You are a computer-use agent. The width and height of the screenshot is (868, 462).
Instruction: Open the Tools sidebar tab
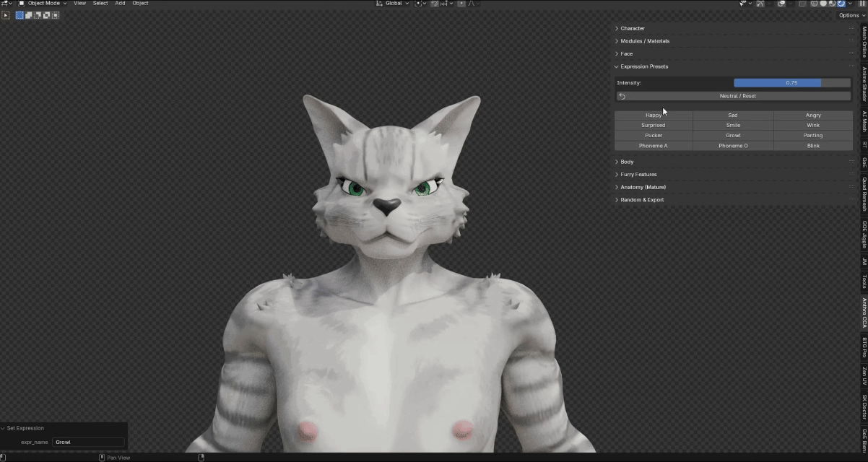coord(864,281)
